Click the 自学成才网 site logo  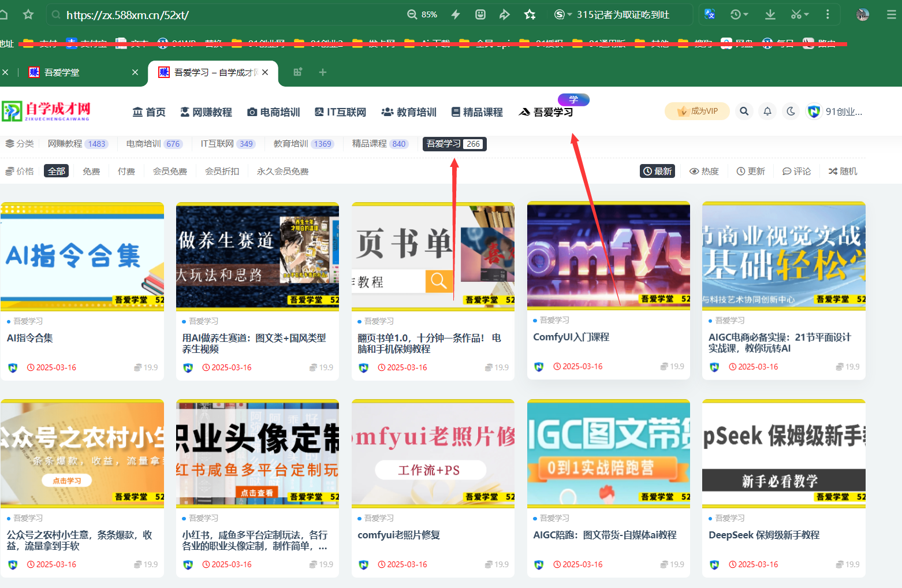click(45, 111)
